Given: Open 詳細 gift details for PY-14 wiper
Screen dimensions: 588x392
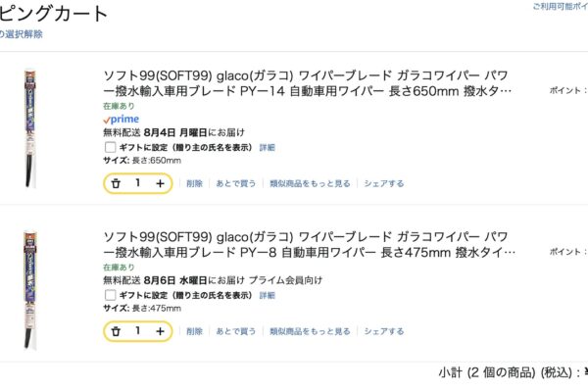Looking at the screenshot, I should tap(267, 147).
